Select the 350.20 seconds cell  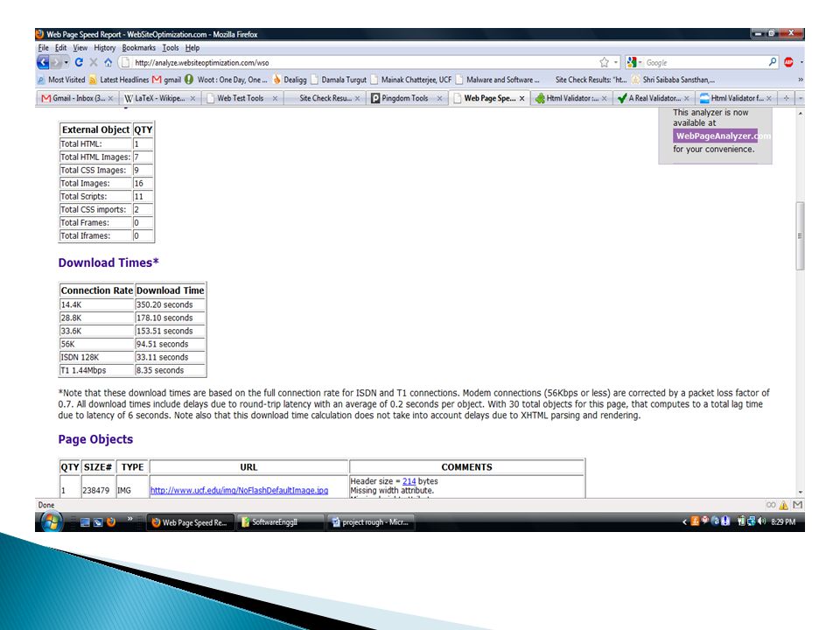170,304
